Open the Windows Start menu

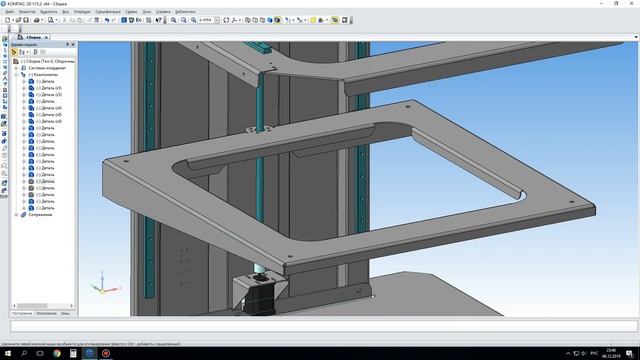8,353
